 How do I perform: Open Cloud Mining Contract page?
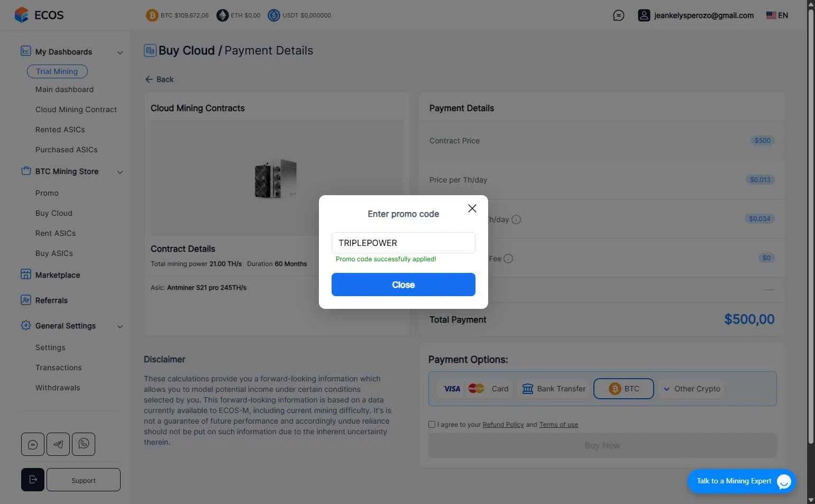[x=76, y=109]
